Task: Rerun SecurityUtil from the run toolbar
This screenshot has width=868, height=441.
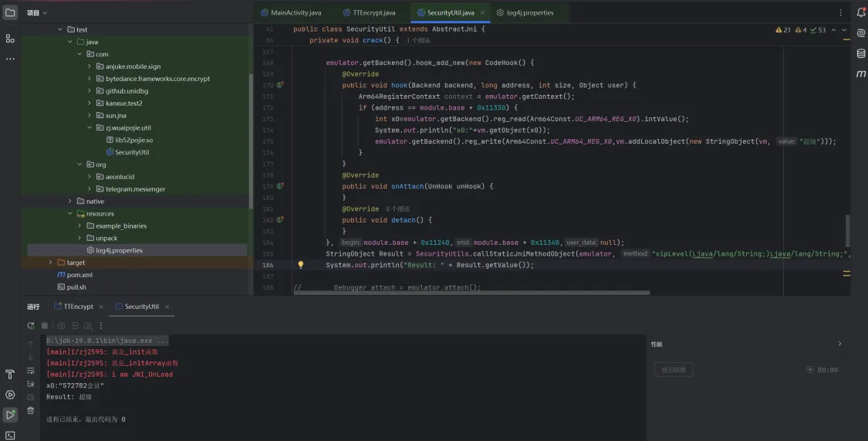Action: click(31, 326)
